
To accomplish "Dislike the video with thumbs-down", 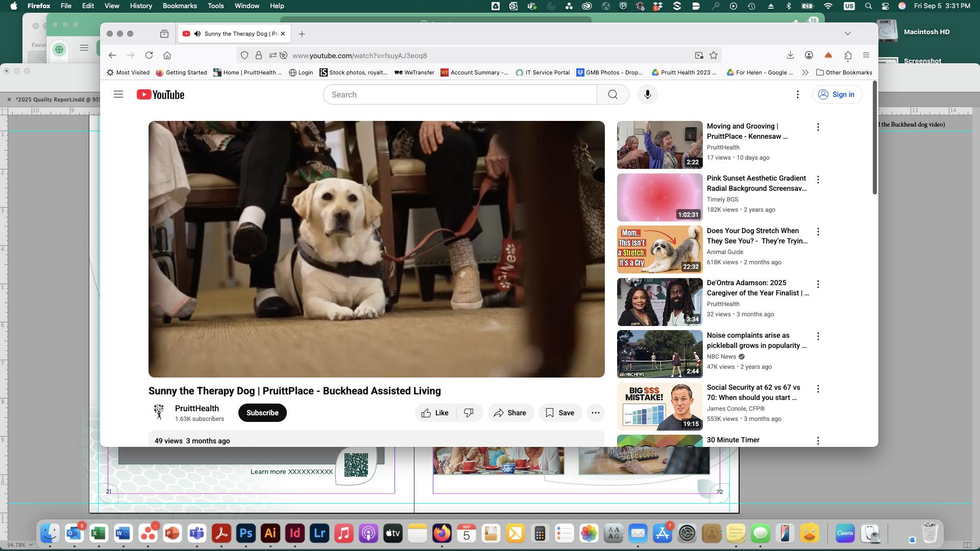I will pos(469,413).
